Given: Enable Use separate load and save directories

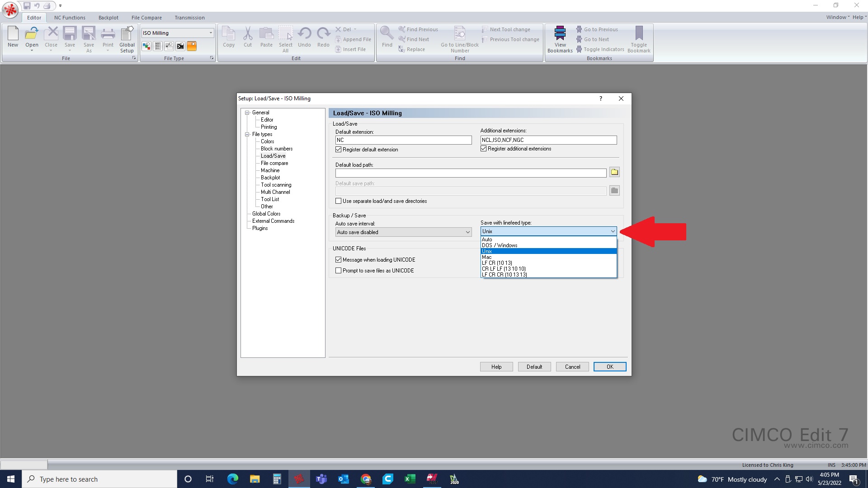Looking at the screenshot, I should coord(338,201).
